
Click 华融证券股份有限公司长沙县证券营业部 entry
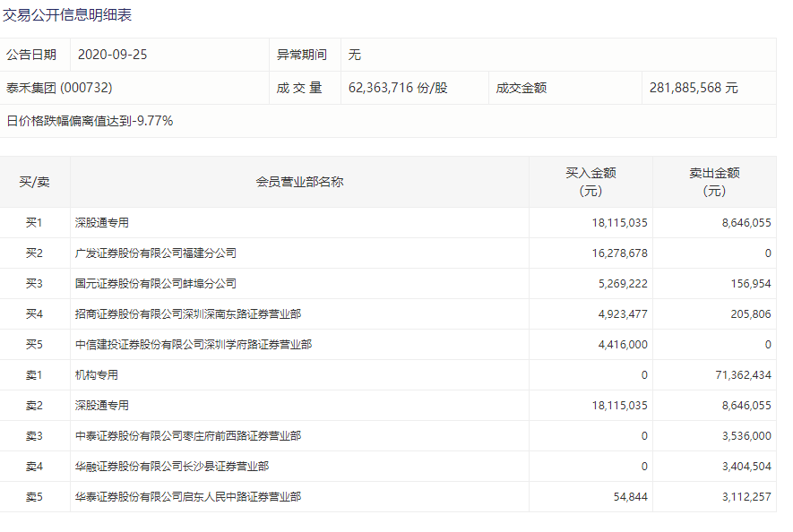[x=172, y=467]
